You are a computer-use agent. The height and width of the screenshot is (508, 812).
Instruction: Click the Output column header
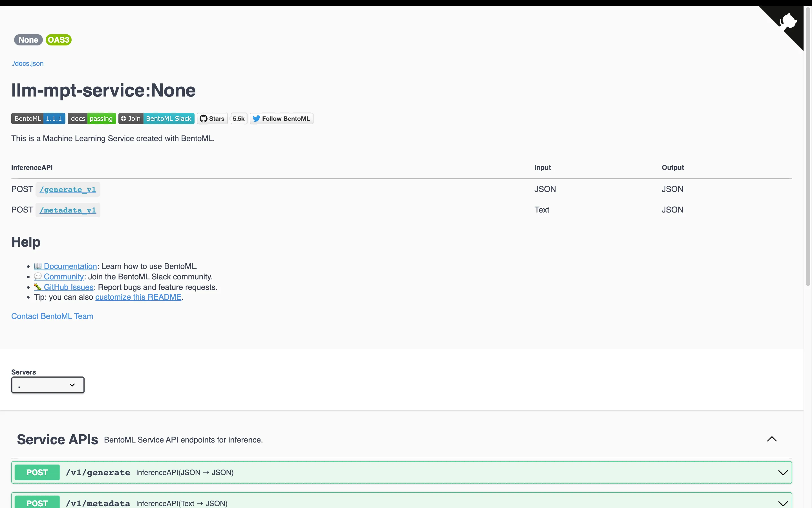click(x=673, y=168)
